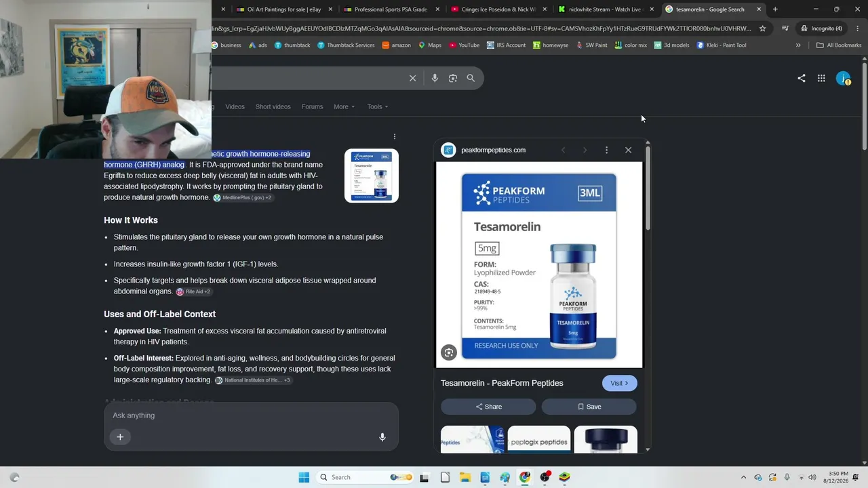This screenshot has height=488, width=868.
Task: Search inside image with lens icon
Action: click(x=448, y=352)
